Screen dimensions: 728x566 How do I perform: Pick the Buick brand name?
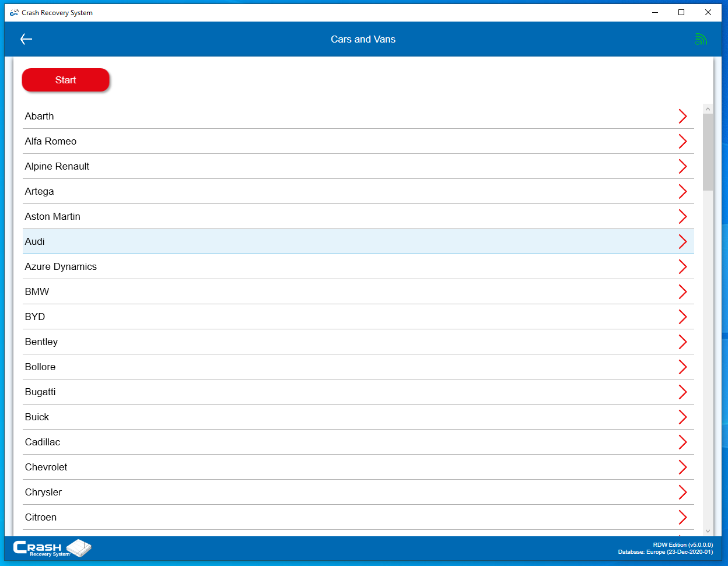coord(37,417)
